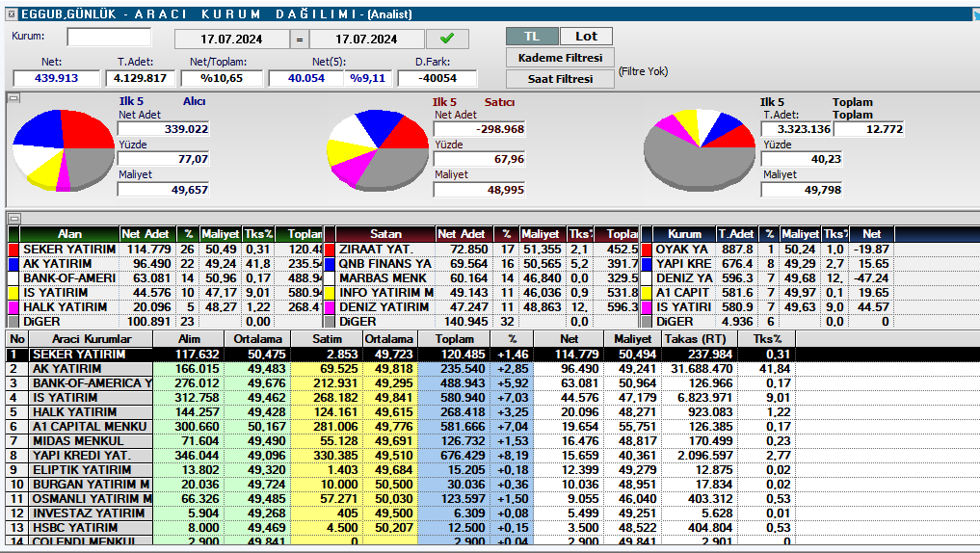Image resolution: width=980 pixels, height=553 pixels.
Task: Select the DENIZ YATIRIM row in the Satan table
Action: (x=482, y=306)
